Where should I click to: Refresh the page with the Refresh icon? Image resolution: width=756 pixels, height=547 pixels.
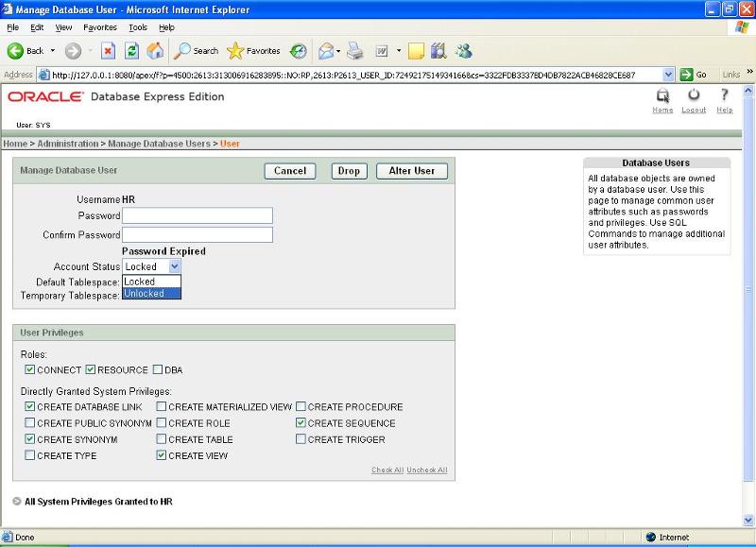coord(131,51)
